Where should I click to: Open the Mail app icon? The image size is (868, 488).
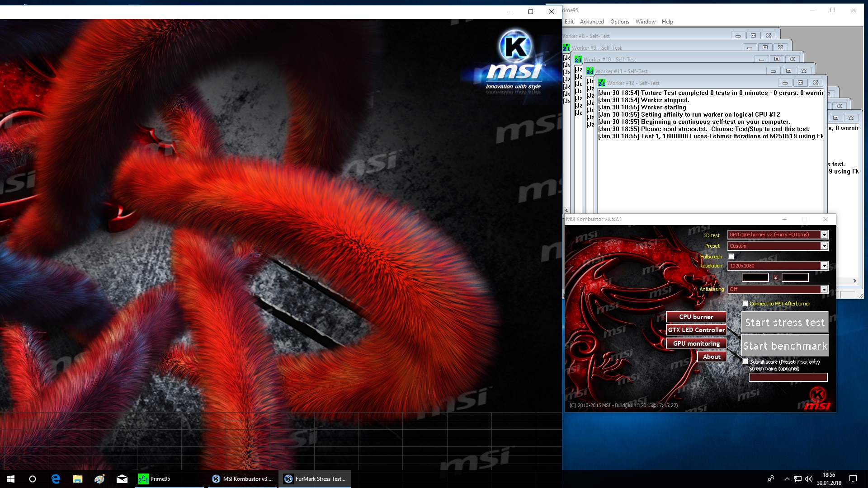[122, 479]
